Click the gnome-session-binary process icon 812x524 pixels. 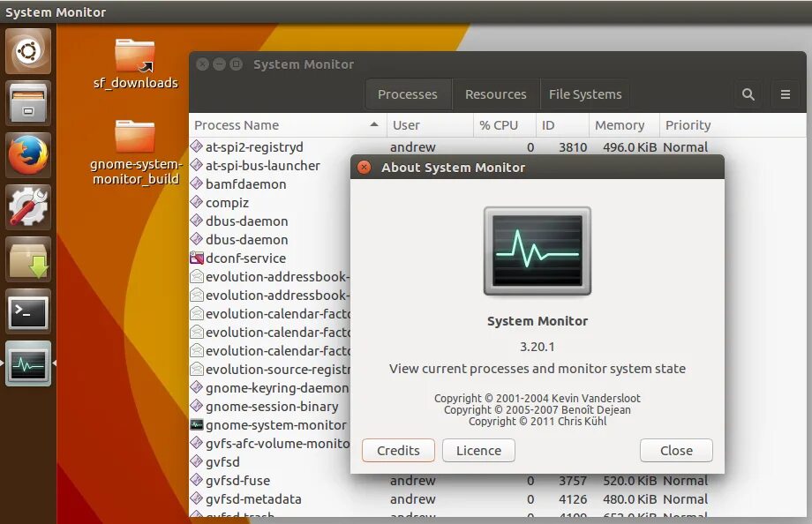tap(196, 406)
